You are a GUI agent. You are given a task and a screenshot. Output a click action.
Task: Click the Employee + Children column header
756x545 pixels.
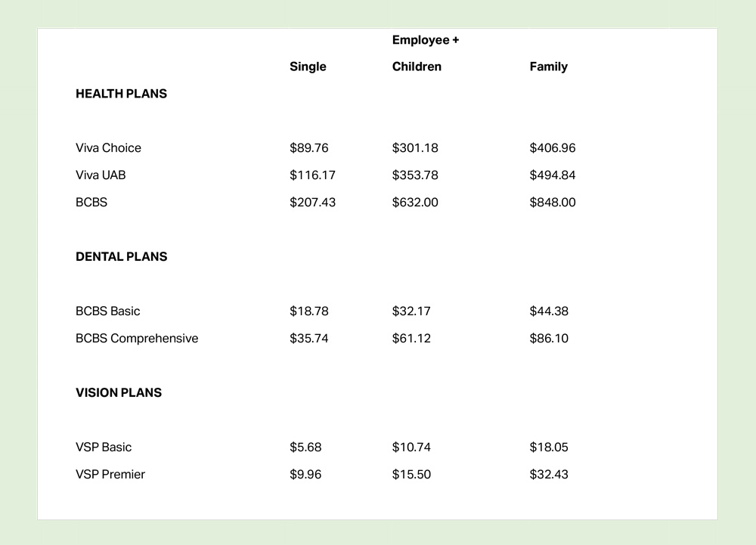[425, 53]
